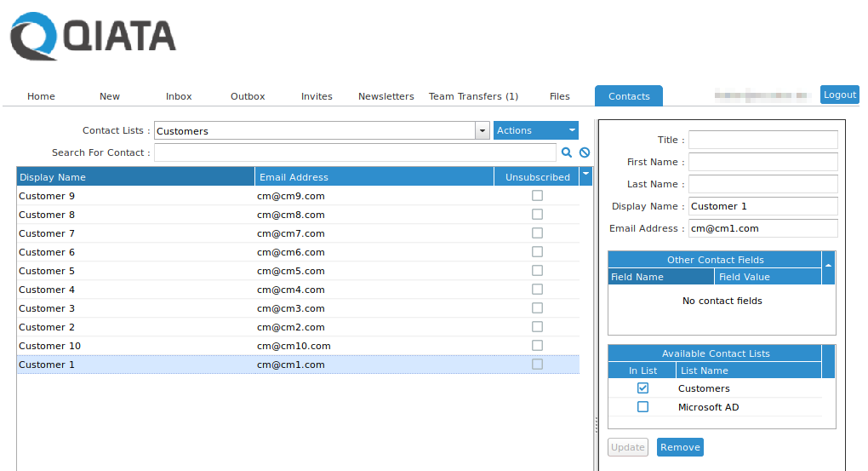Open the Team Transfers (1) tab
868x471 pixels.
pos(473,96)
